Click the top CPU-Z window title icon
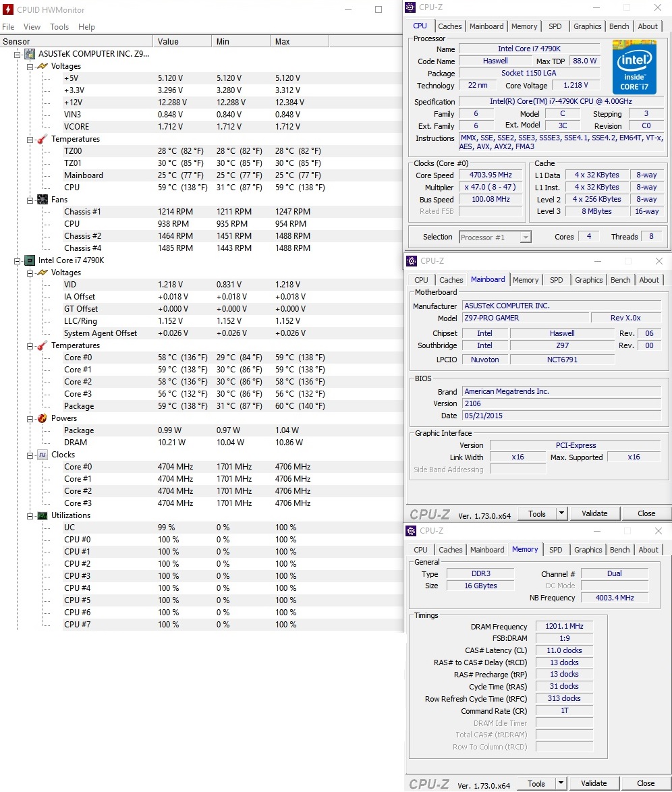 410,7
